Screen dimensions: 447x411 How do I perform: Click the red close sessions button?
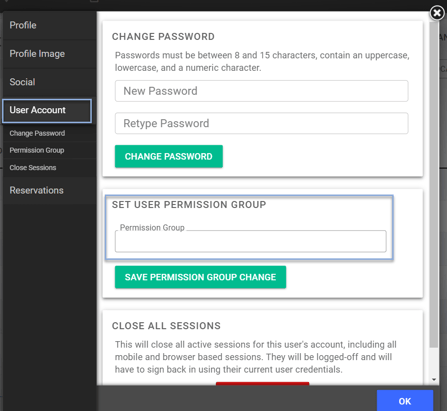[262, 384]
